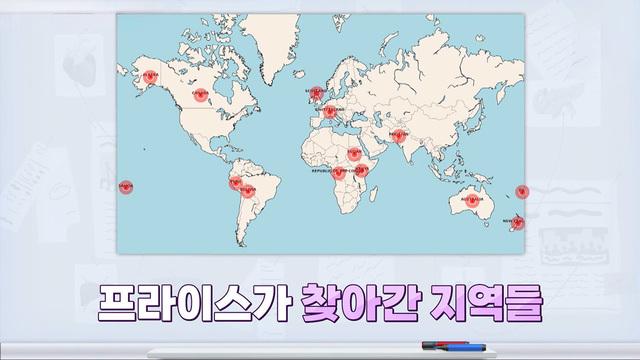The width and height of the screenshot is (640, 360).
Task: Select the Switzerland red marker
Action: (x=330, y=111)
